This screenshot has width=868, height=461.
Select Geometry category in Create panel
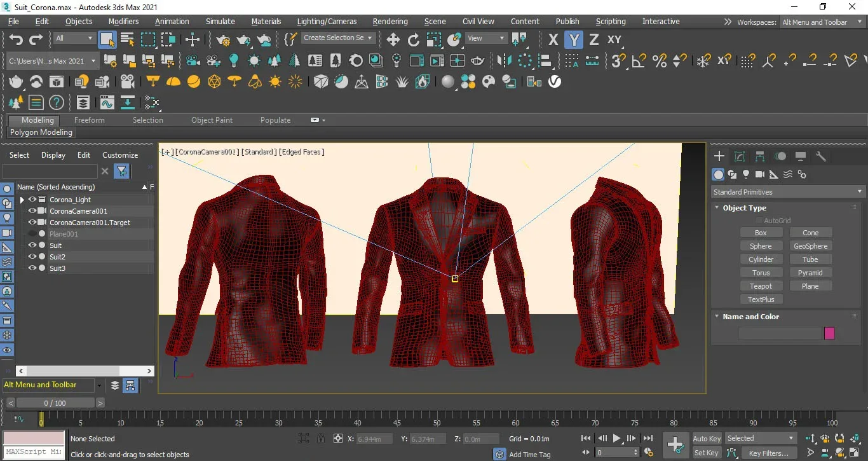coord(718,174)
